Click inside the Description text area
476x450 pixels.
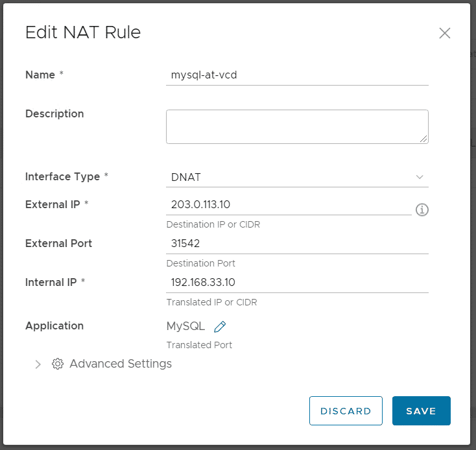tap(297, 127)
